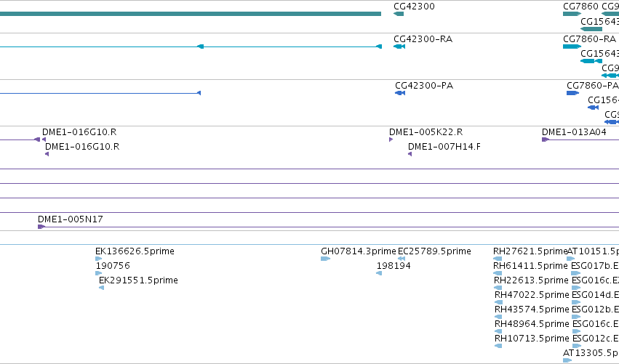Click the CG42300 gene glyph arrow
619x364 pixels.
coord(399,15)
